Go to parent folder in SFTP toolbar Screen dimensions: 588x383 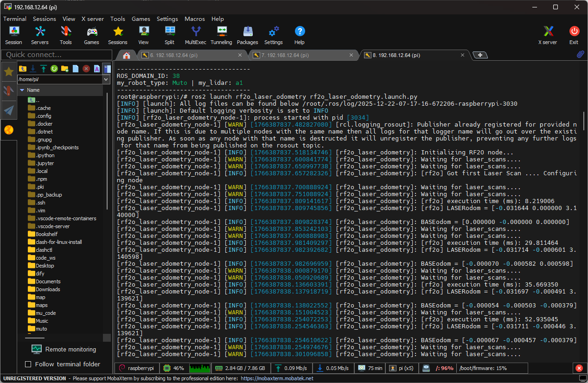23,69
